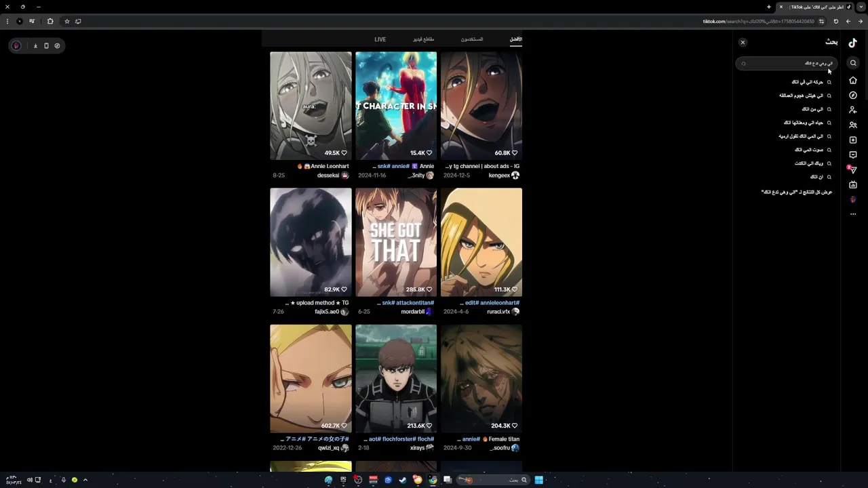This screenshot has width=868, height=488.
Task: Open Messages paper-plane icon with badge
Action: tap(852, 169)
